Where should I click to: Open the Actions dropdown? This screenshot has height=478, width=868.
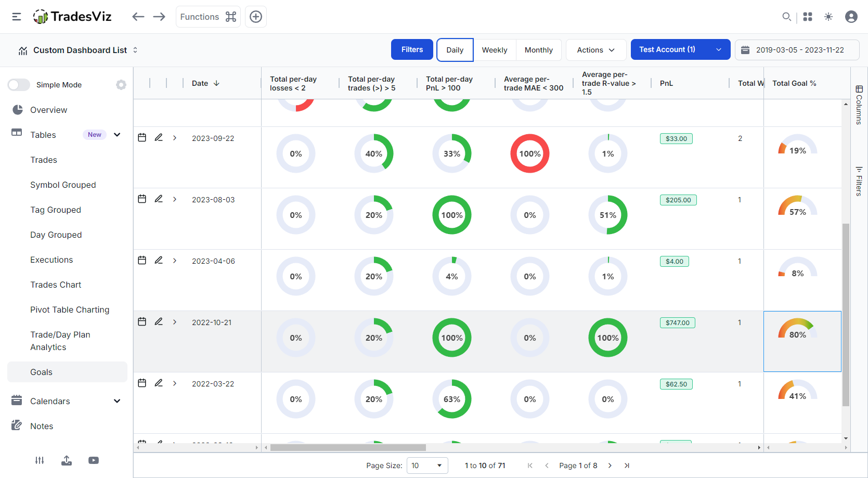(x=596, y=50)
